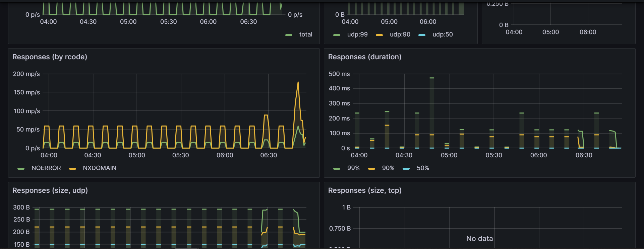Click the 500 ms axis label
This screenshot has width=644, height=249.
point(339,74)
